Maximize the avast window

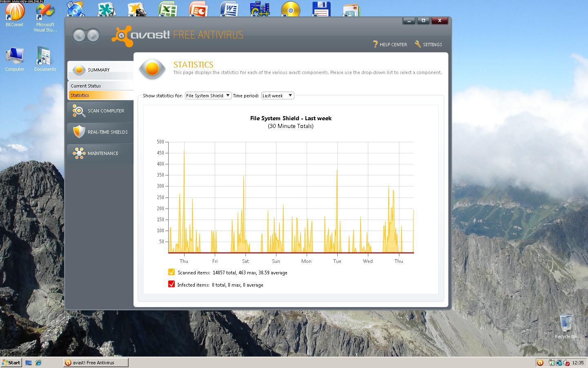tap(423, 20)
